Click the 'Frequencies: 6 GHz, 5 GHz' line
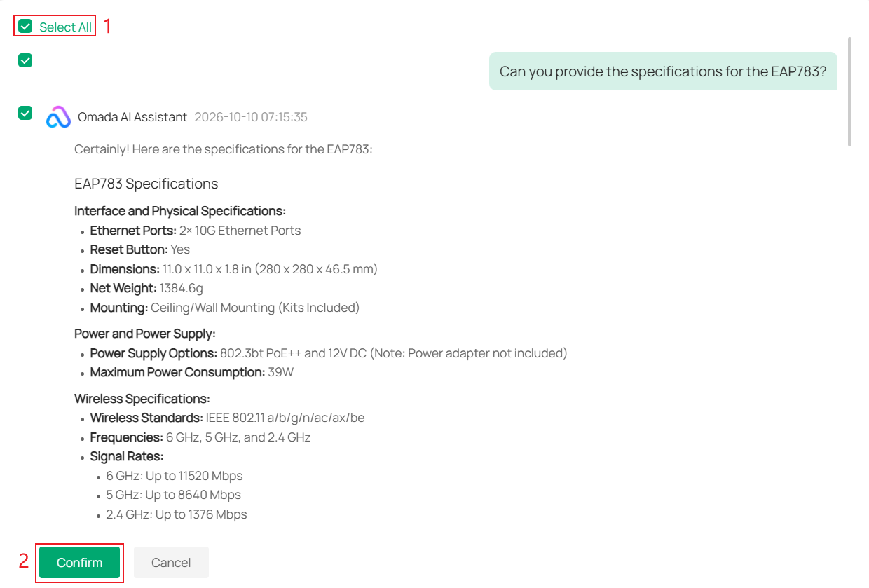Viewport: 869px width, 588px height. click(x=200, y=437)
